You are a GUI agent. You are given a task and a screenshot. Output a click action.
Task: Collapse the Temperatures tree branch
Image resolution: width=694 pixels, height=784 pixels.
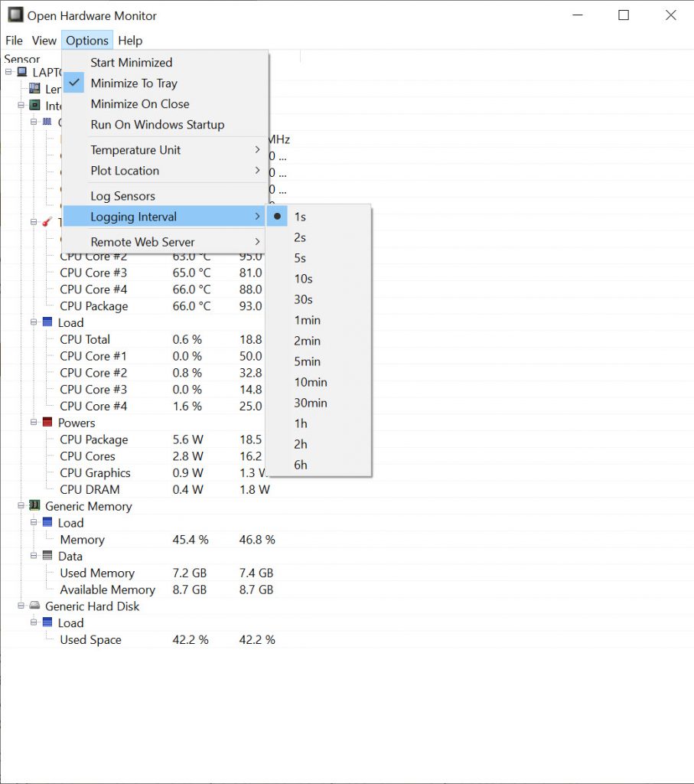(x=34, y=221)
